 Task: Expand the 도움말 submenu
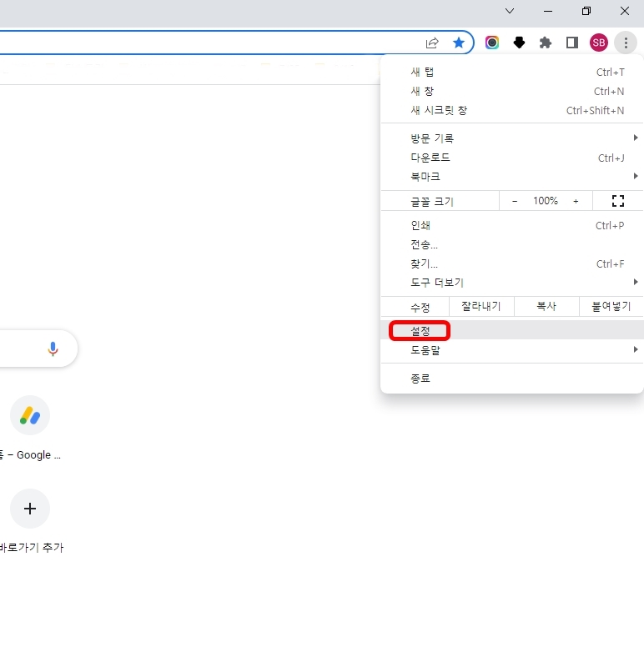coord(512,350)
